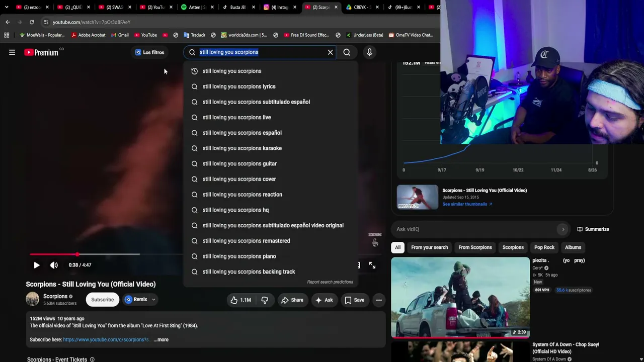Open the Traducir bookmark
The height and width of the screenshot is (362, 644).
[x=194, y=35]
